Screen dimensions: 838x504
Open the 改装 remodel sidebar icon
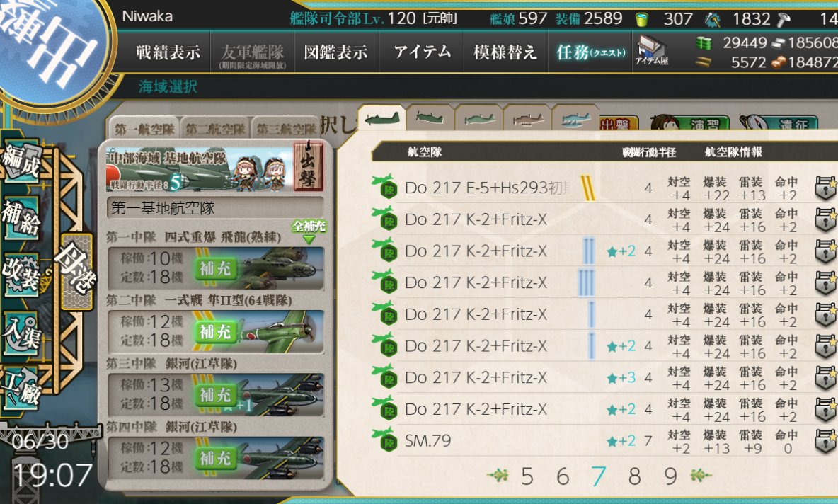tap(21, 275)
